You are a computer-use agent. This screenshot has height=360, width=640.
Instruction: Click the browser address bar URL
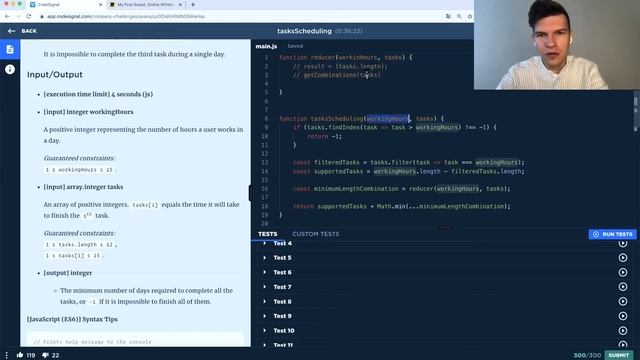point(126,16)
